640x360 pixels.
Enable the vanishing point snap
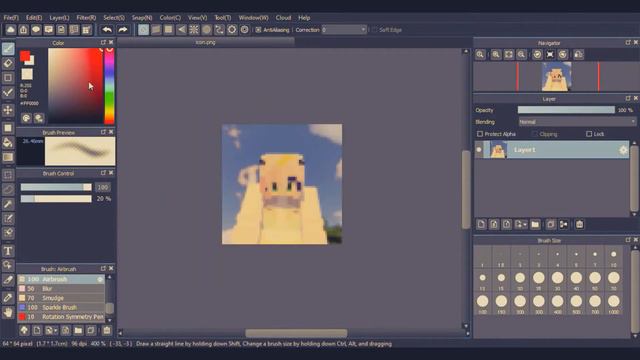(181, 30)
